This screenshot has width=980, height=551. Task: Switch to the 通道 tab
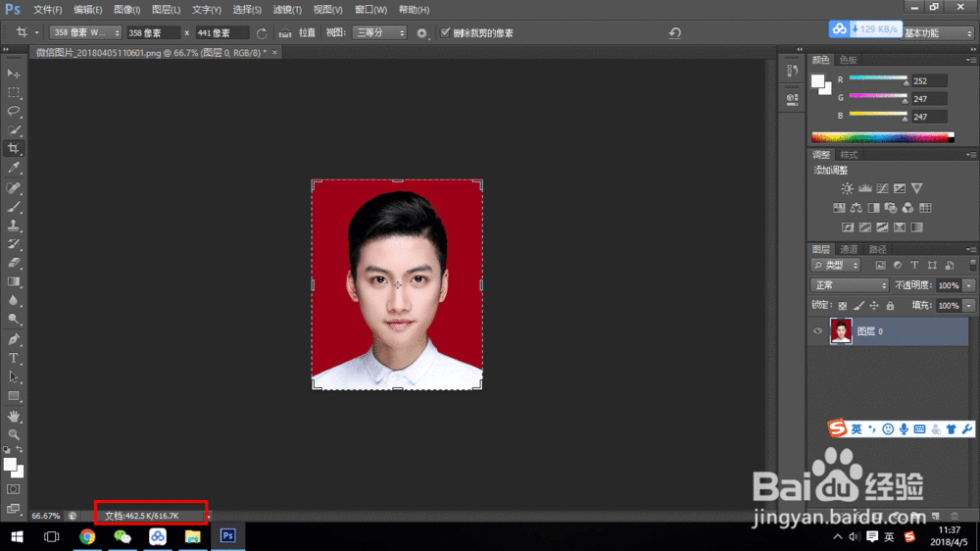(x=849, y=249)
